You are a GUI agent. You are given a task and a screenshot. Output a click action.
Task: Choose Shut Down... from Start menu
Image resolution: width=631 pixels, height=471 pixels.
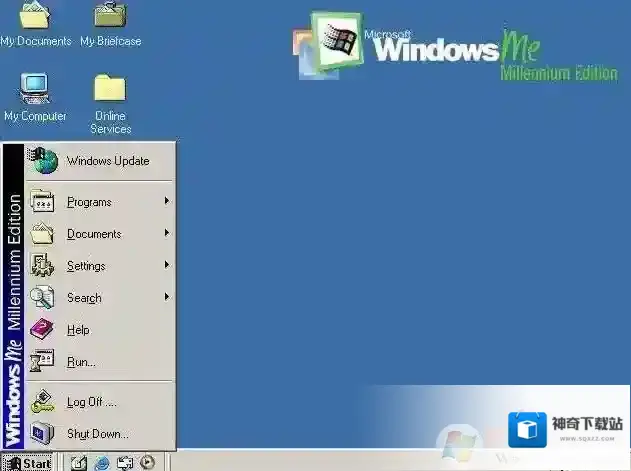click(x=97, y=434)
